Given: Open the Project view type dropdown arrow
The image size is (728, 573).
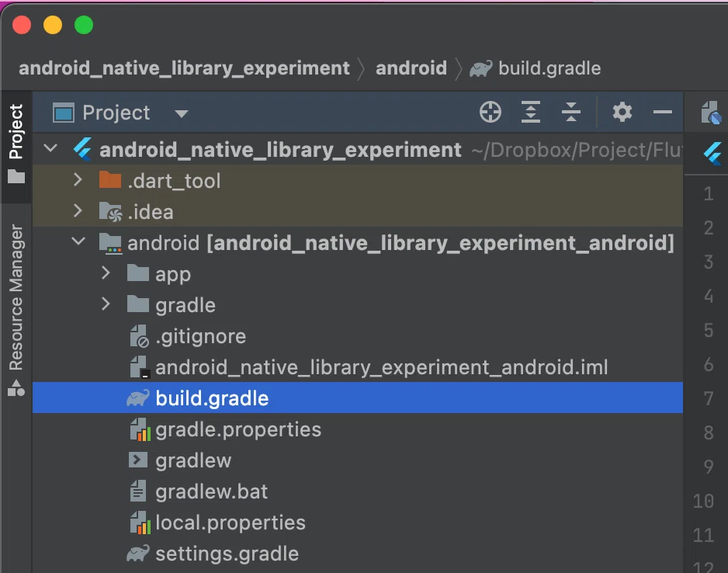Looking at the screenshot, I should [181, 114].
